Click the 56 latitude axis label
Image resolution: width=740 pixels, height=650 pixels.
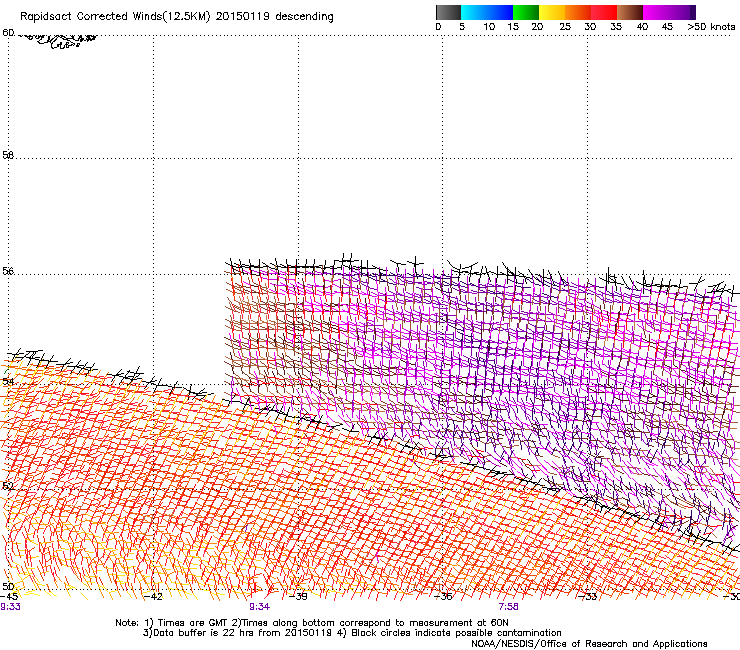8,271
